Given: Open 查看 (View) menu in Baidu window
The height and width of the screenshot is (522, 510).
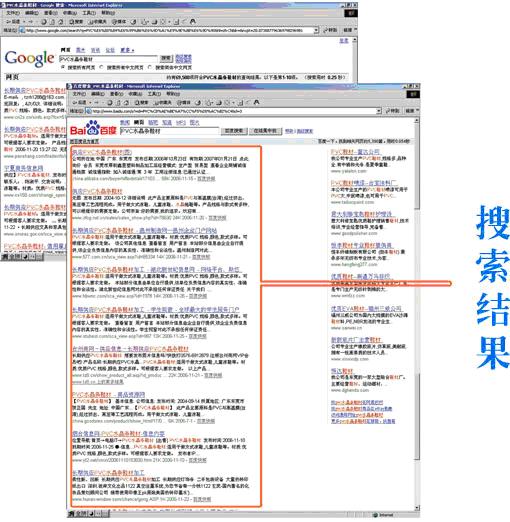Looking at the screenshot, I should pyautogui.click(x=117, y=94).
